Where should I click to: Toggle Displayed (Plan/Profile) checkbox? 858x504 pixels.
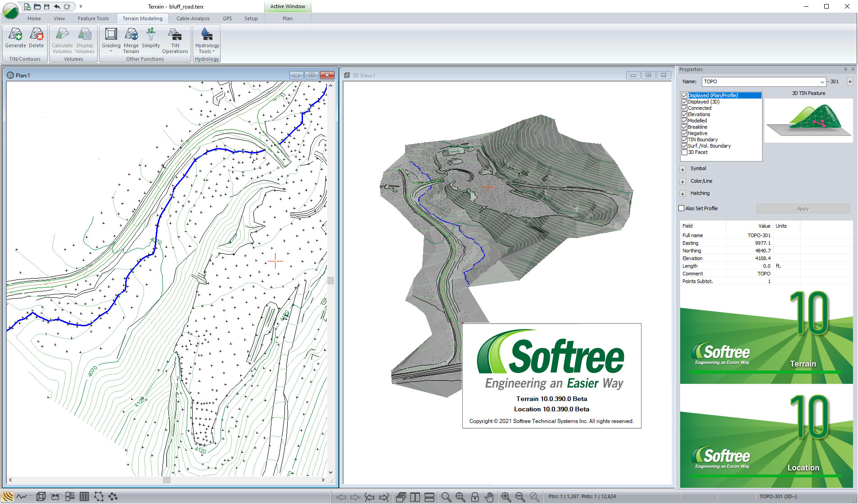684,95
